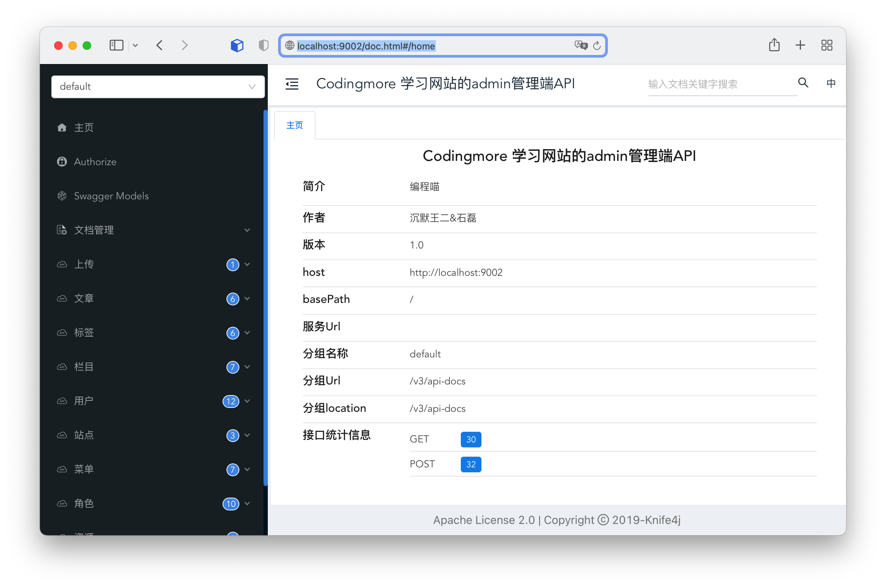Click the cloud API icon beside 标签
The image size is (886, 588).
(x=62, y=333)
